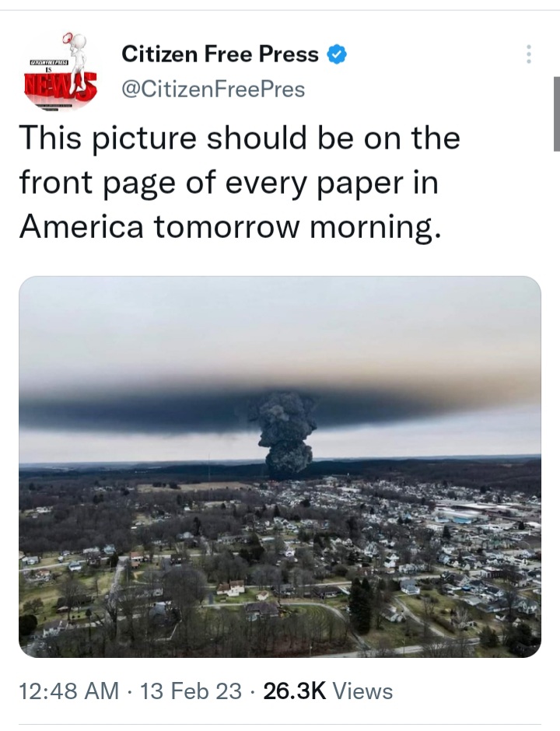
Task: Open the Citizen Free Press display name
Action: pyautogui.click(x=219, y=54)
